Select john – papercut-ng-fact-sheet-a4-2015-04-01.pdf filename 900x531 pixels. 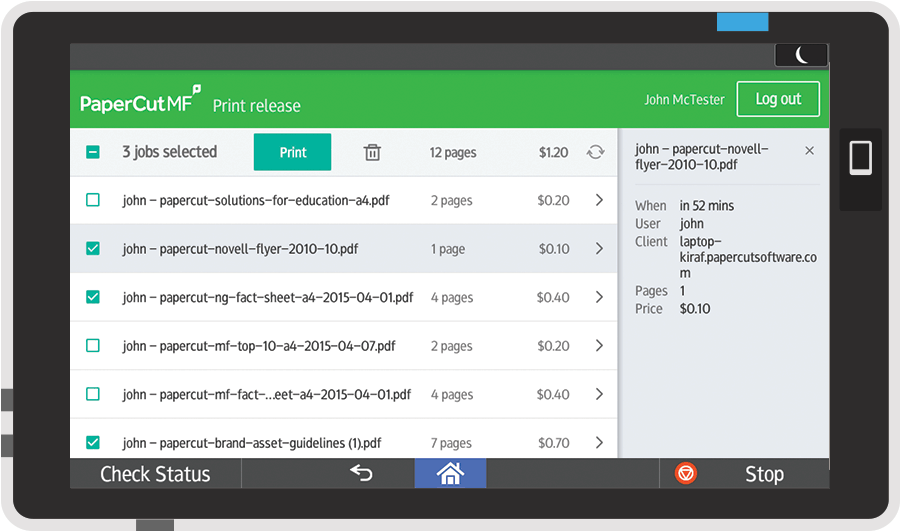(267, 297)
